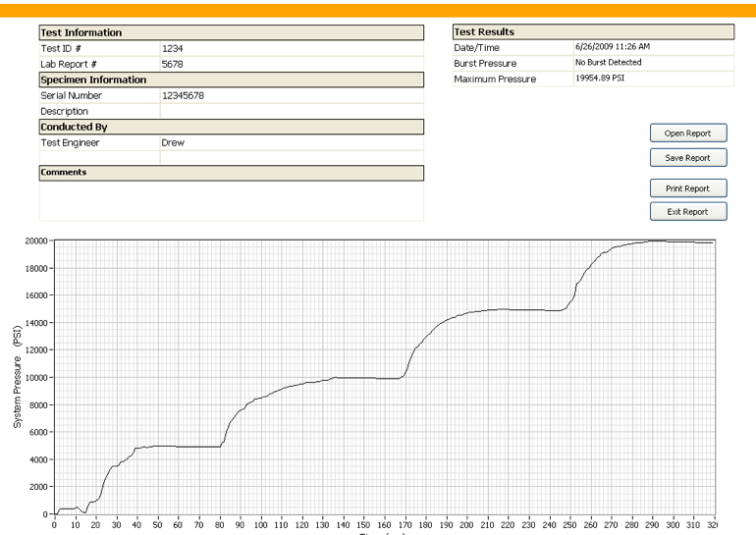Select the Burst Pressure result value
756x535 pixels.
tap(652, 63)
